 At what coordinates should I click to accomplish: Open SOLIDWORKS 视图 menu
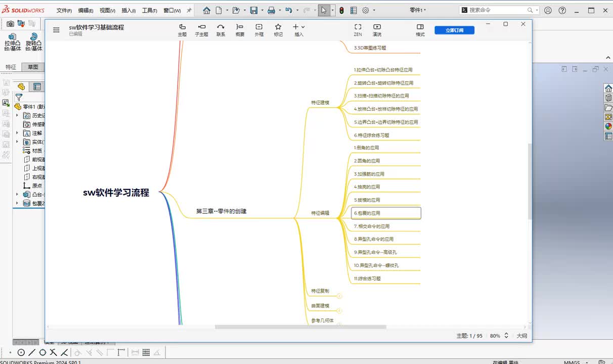(x=107, y=10)
